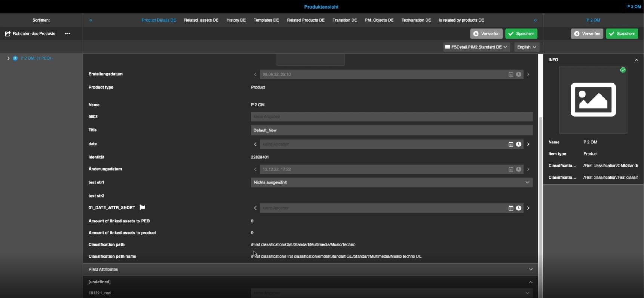Open the English language dropdown
Image resolution: width=644 pixels, height=298 pixels.
click(x=527, y=47)
